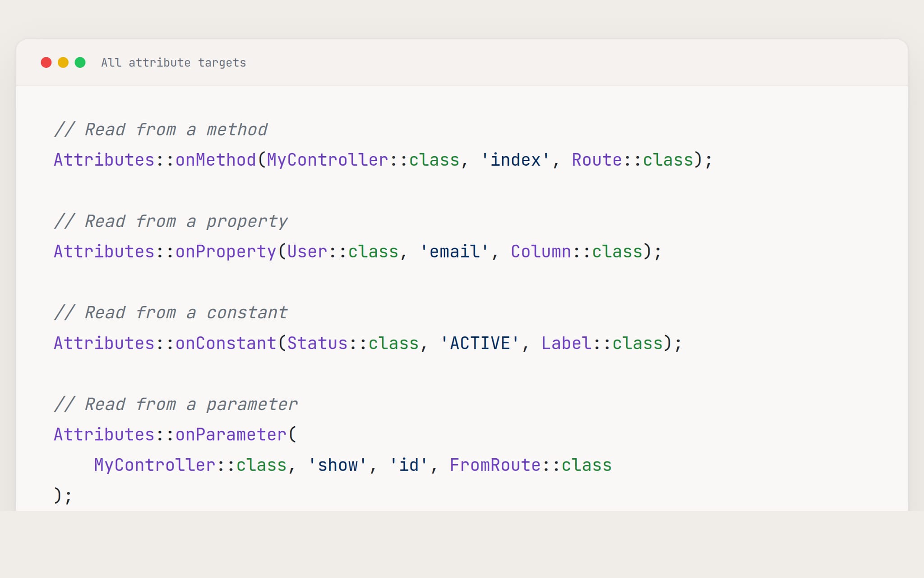Click the green maximize dot

(80, 62)
